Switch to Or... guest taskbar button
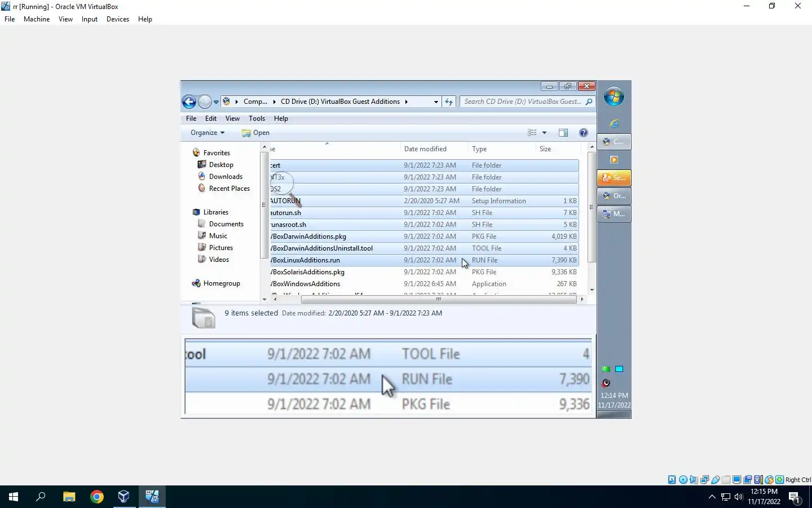 [x=614, y=196]
